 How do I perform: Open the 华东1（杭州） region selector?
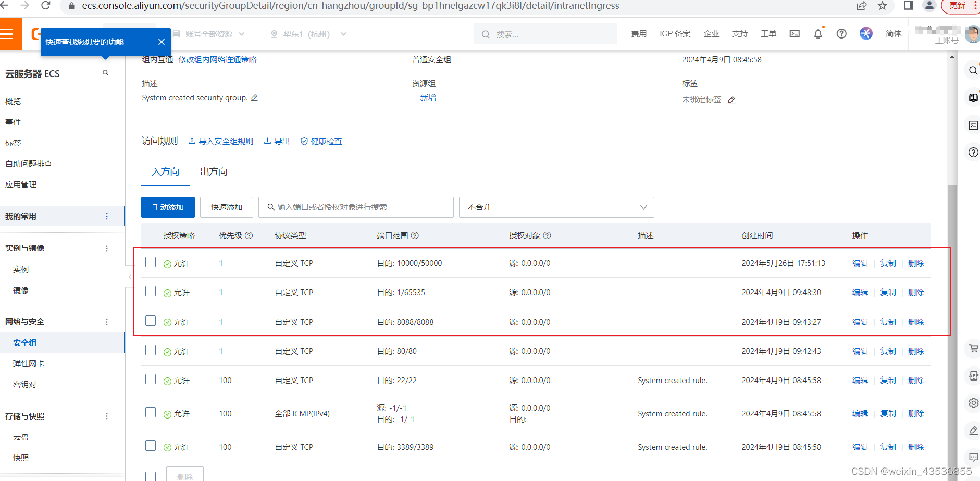pos(308,34)
